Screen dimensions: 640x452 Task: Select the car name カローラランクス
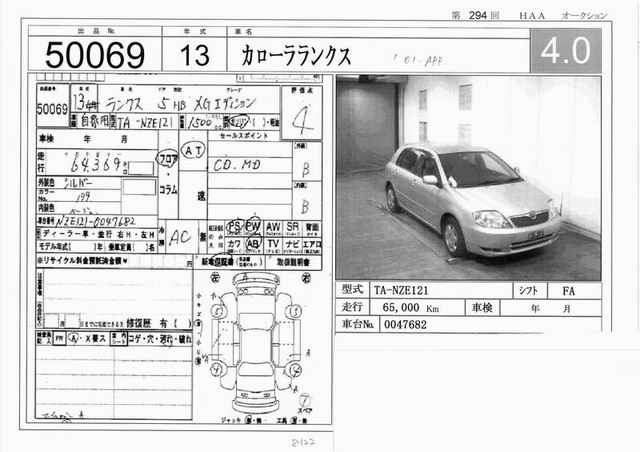[x=296, y=56]
